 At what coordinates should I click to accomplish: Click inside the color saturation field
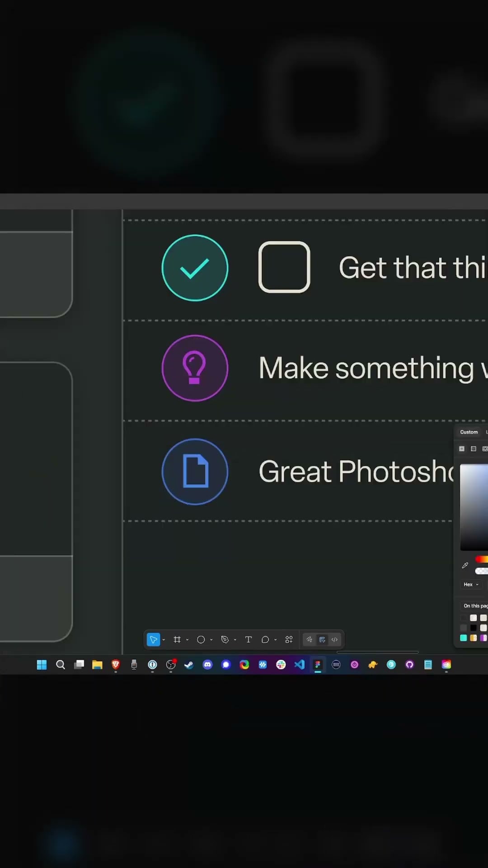(x=474, y=507)
